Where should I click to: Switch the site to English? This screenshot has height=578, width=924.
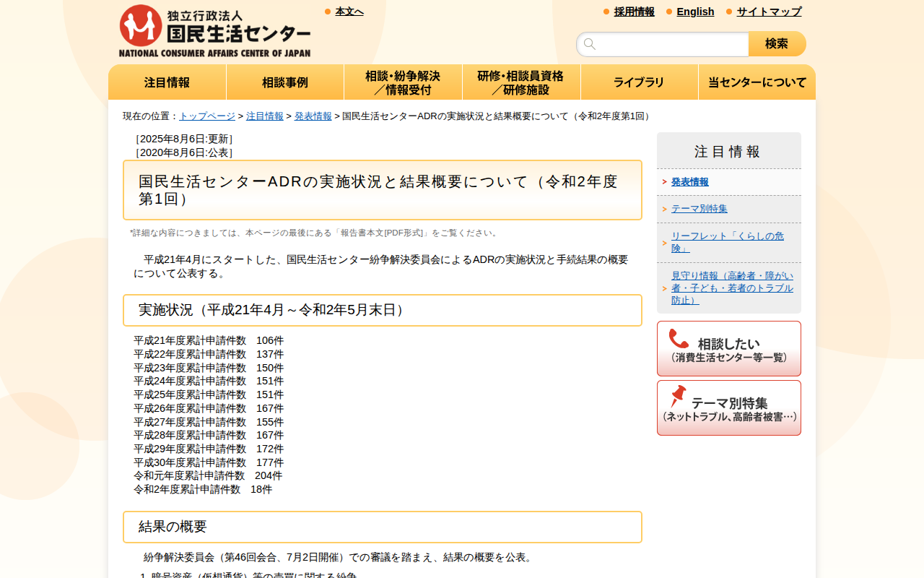tap(695, 12)
